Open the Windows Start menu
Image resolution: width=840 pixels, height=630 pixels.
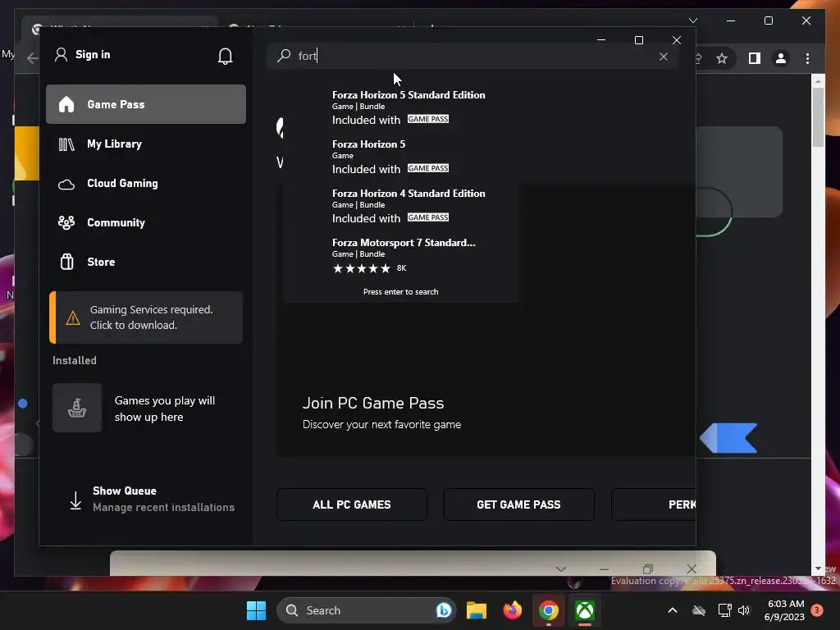[x=256, y=610]
